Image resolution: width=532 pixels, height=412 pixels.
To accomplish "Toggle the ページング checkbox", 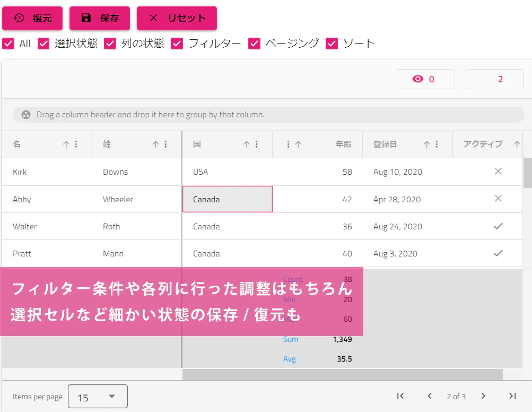I will click(x=254, y=44).
